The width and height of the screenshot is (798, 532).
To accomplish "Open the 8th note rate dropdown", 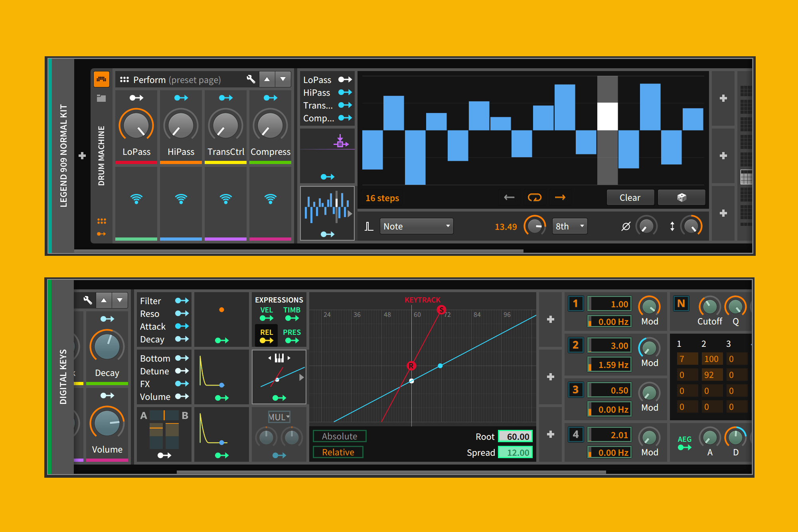I will [x=569, y=226].
